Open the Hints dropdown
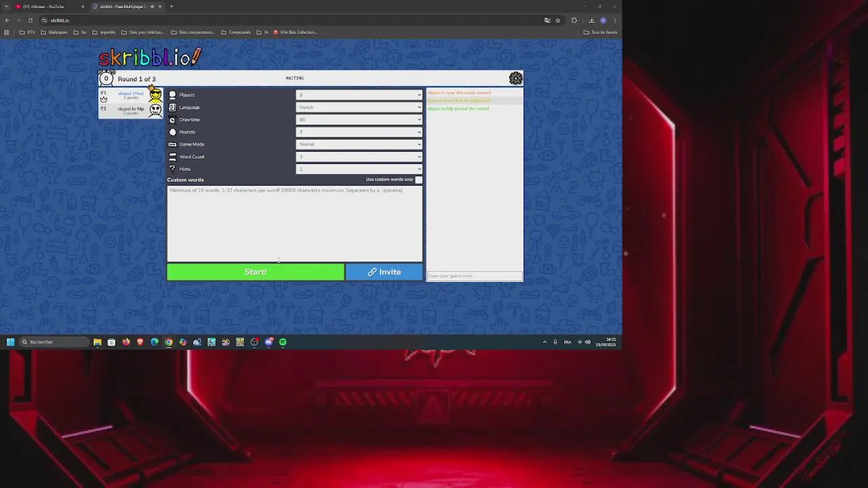Image resolution: width=868 pixels, height=488 pixels. (x=359, y=169)
